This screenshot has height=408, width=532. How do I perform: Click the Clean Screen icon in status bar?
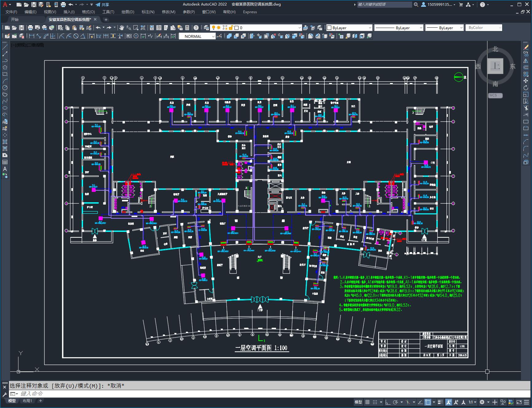point(519,402)
